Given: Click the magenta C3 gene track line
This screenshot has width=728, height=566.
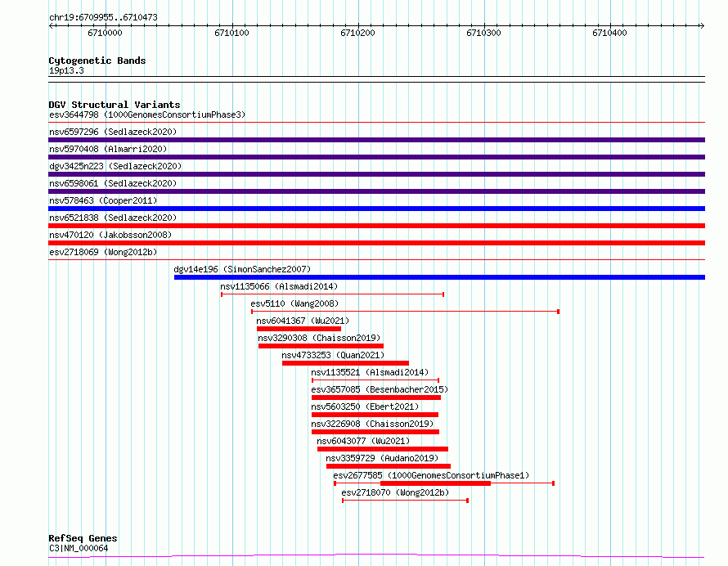Looking at the screenshot, I should click(x=376, y=555).
